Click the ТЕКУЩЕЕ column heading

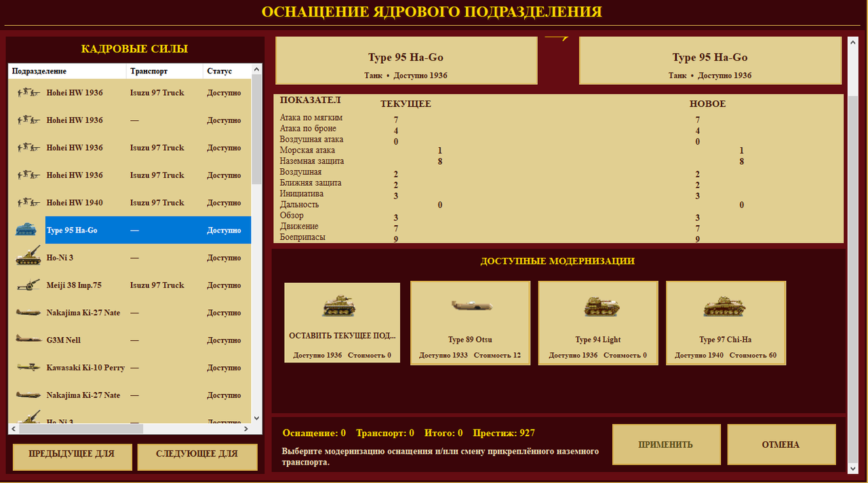(x=406, y=104)
